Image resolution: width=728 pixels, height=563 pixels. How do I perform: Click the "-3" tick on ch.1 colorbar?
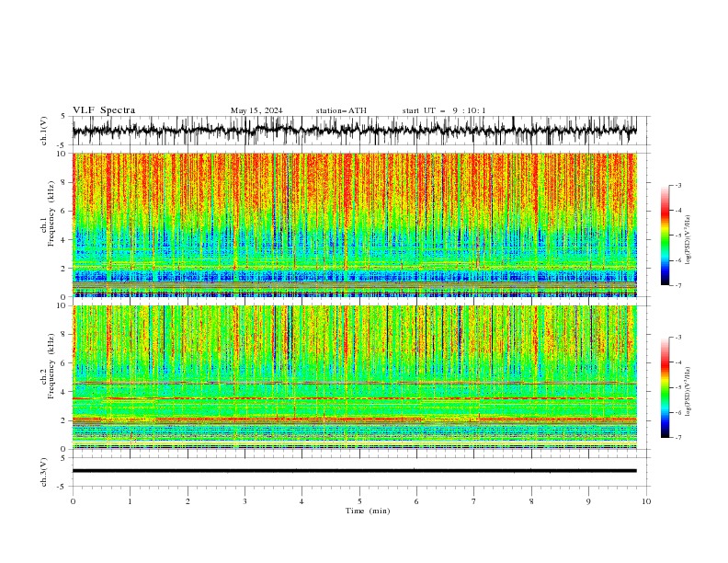(x=677, y=185)
